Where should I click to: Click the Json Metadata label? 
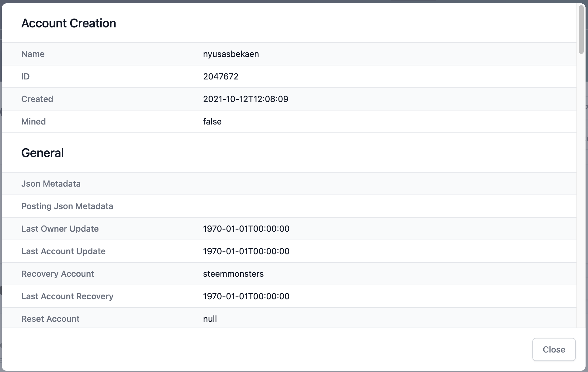tap(51, 184)
